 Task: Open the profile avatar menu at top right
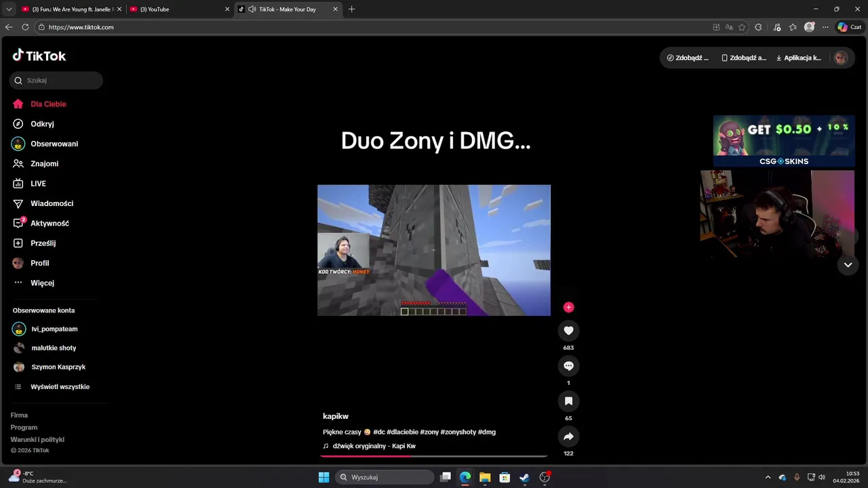pyautogui.click(x=841, y=58)
